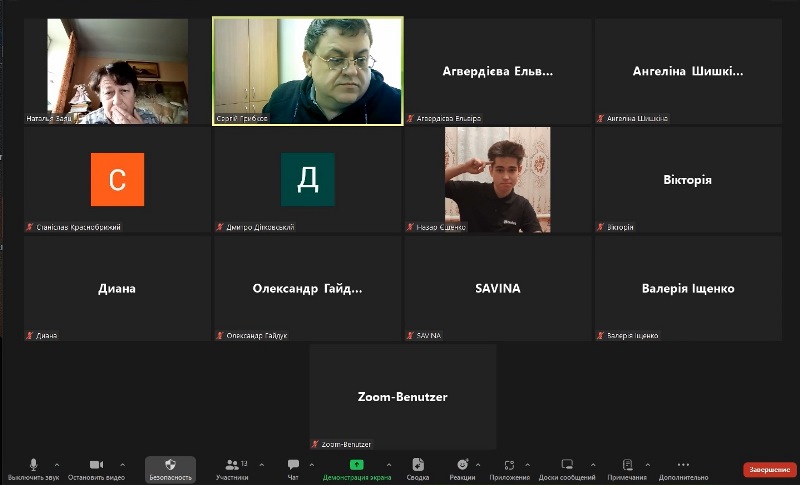This screenshot has width=800, height=485.
Task: Open Реакции reactions menu
Action: [462, 469]
